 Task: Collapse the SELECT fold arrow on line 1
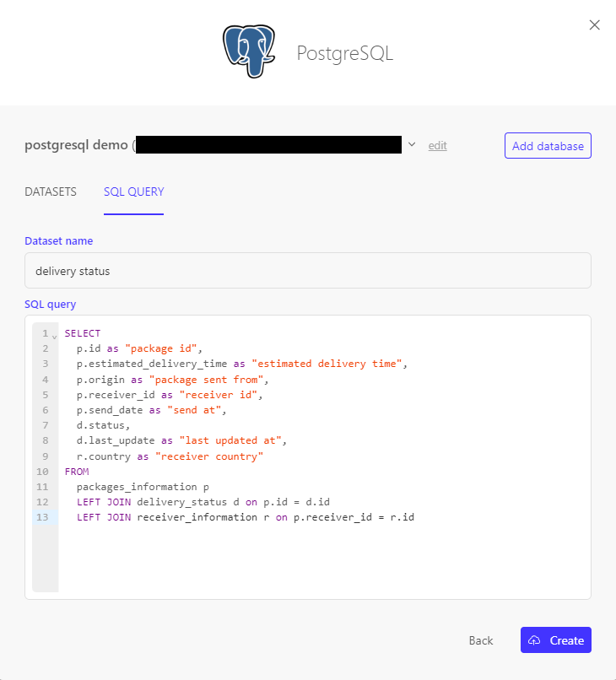pos(54,337)
